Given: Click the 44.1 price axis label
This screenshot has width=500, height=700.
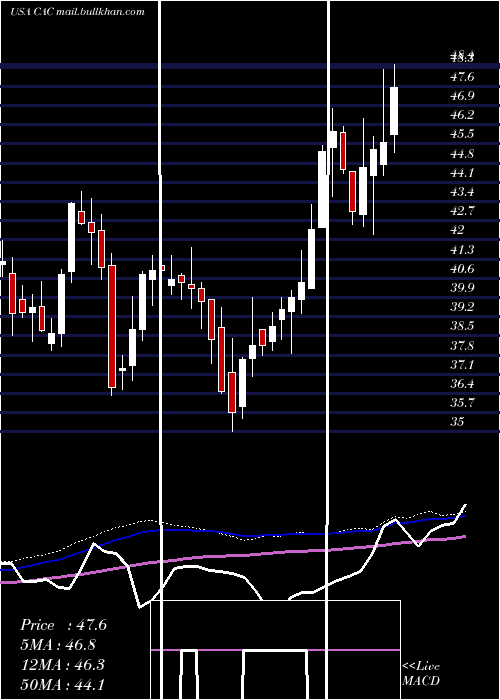Looking at the screenshot, I should pos(462,173).
